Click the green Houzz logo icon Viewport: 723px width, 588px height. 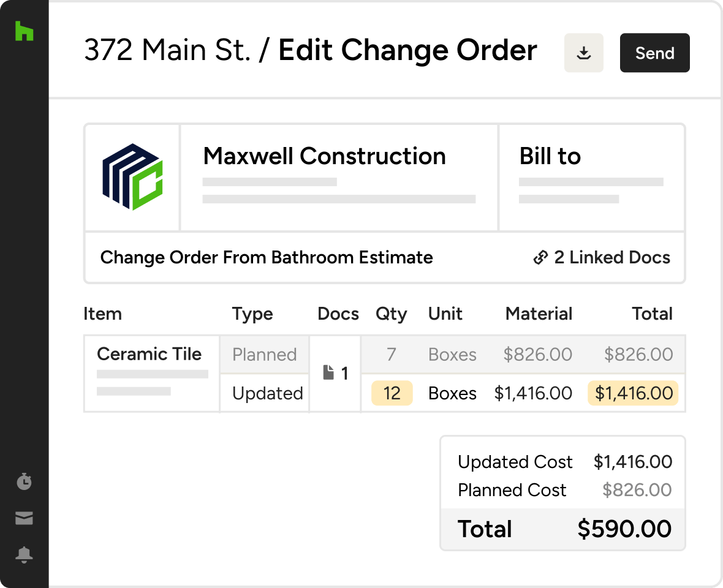(x=24, y=31)
